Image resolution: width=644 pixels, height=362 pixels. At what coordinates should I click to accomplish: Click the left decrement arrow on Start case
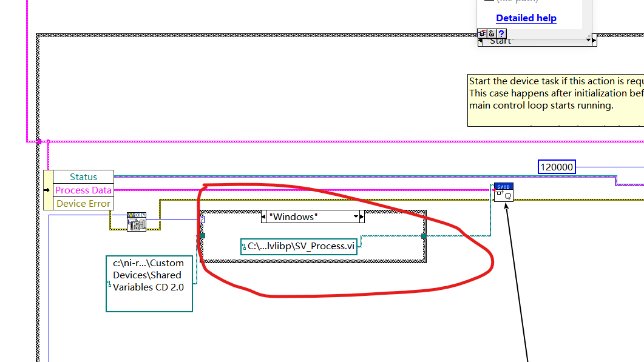[481, 41]
